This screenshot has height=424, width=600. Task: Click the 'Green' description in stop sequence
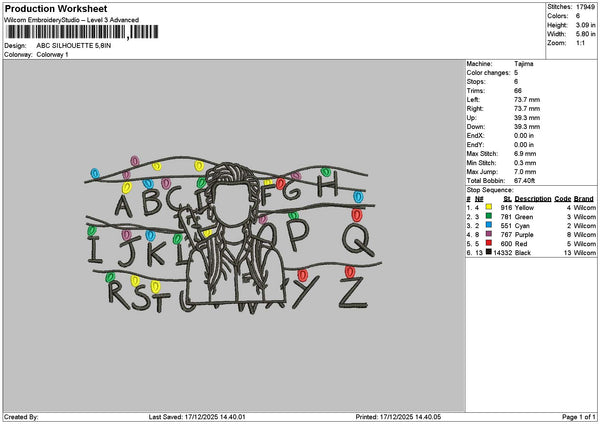[524, 217]
